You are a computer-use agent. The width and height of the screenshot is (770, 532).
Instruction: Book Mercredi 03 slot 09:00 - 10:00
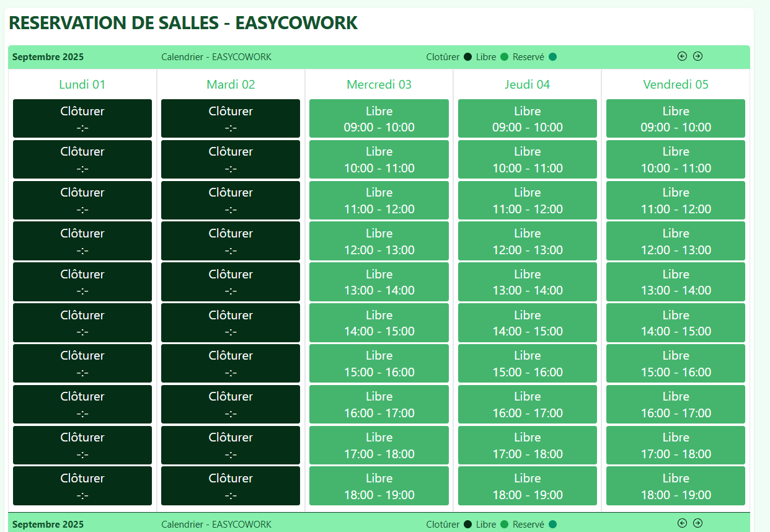pyautogui.click(x=379, y=118)
